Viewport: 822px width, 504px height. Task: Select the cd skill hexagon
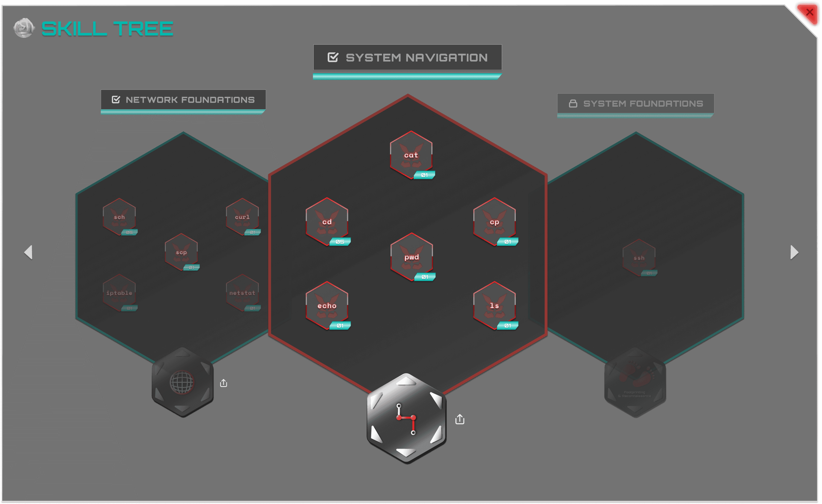(327, 222)
